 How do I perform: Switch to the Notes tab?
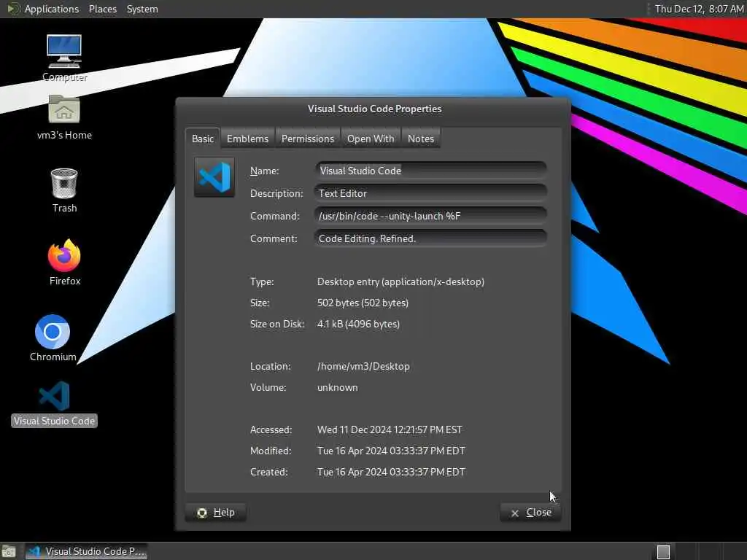click(421, 139)
